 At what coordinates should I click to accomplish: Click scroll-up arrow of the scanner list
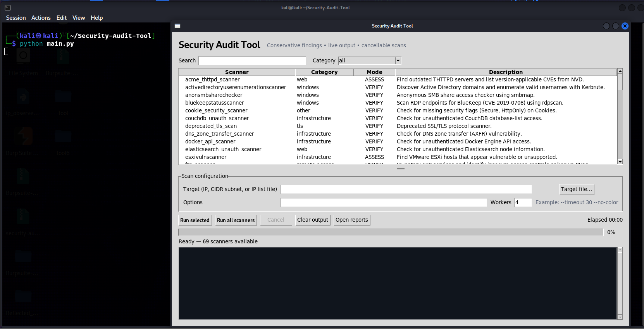click(x=620, y=71)
